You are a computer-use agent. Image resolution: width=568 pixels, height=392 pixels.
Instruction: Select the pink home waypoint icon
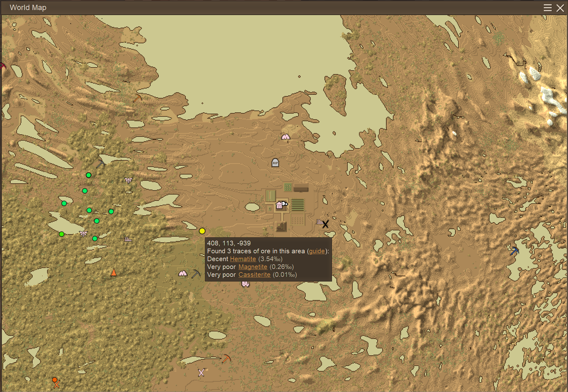(x=279, y=206)
